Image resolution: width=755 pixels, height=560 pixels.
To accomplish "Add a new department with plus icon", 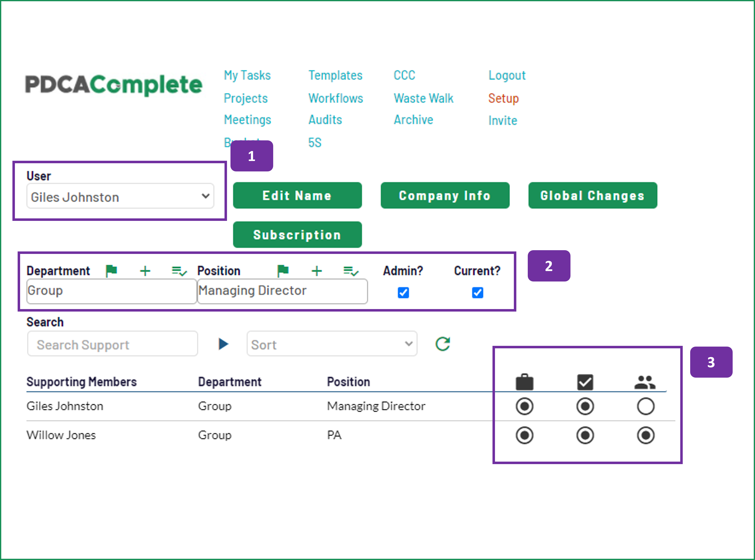I will coord(145,271).
